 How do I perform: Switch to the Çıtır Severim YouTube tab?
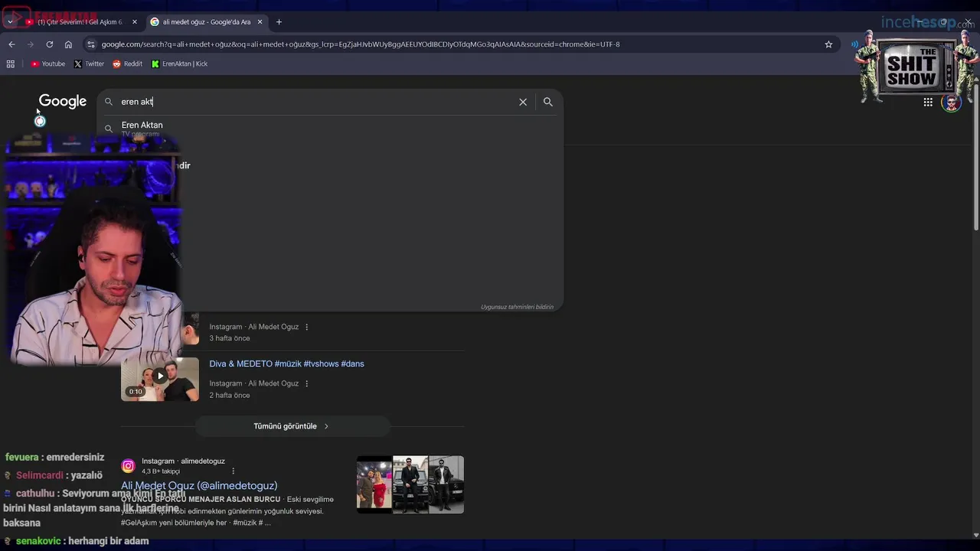point(80,22)
